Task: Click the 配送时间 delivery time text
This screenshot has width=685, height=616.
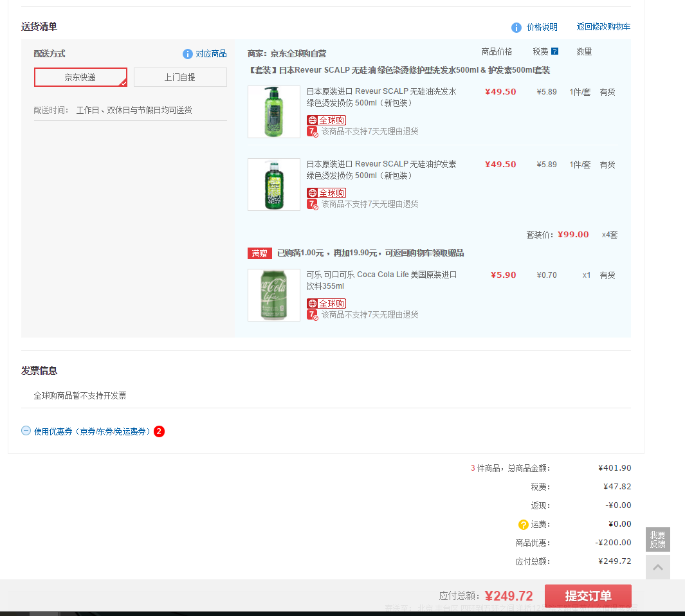Action: (113, 110)
